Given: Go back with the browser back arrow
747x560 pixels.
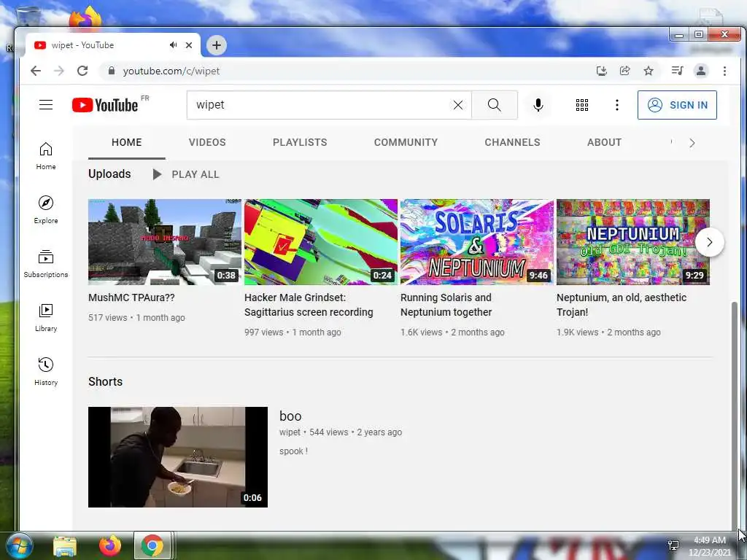Looking at the screenshot, I should click(x=36, y=71).
